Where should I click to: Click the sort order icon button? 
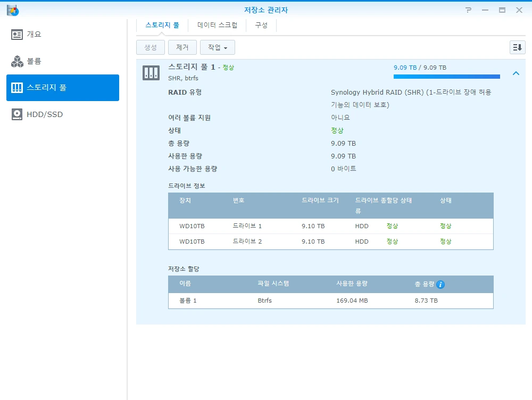[x=518, y=47]
